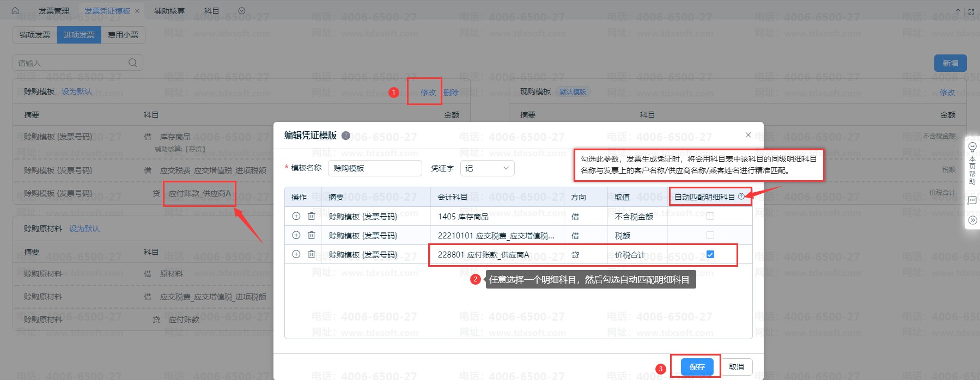Expand the right sidebar double-arrow icon
This screenshot has height=380, width=980.
coord(972,220)
